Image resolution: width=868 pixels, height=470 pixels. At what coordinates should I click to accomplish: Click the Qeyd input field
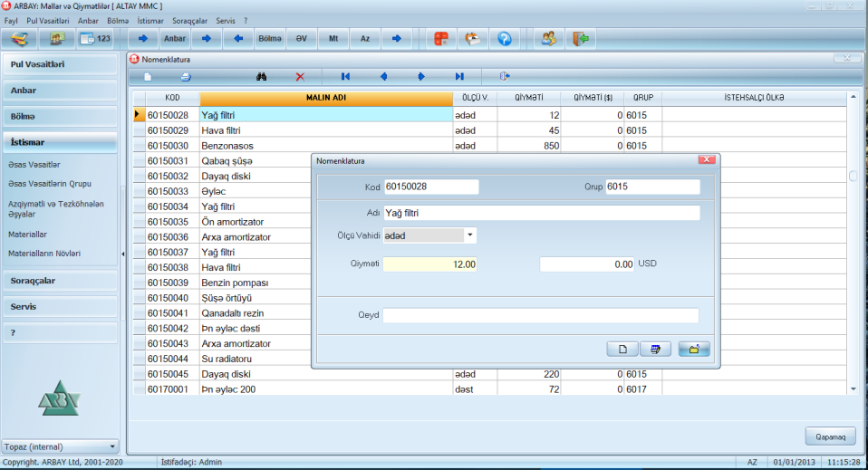click(540, 315)
